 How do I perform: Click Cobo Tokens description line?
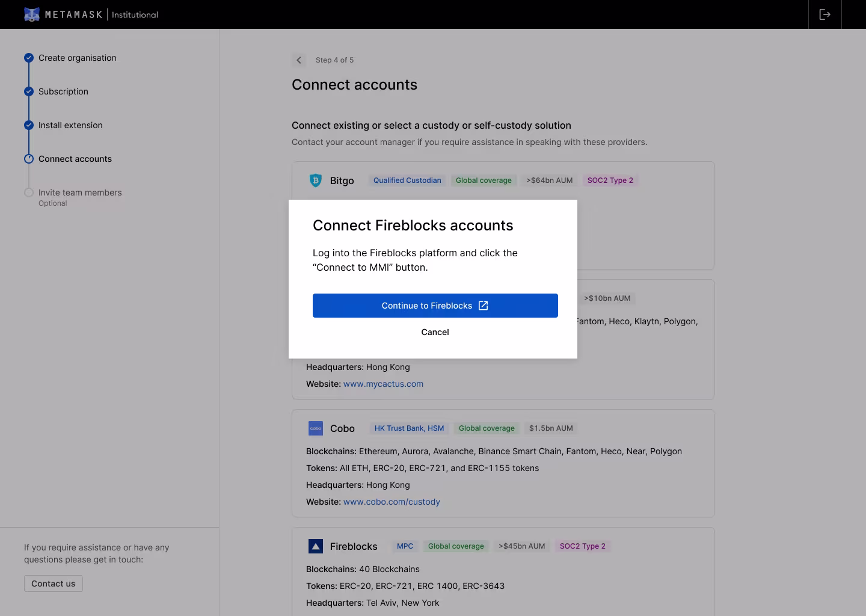(422, 468)
